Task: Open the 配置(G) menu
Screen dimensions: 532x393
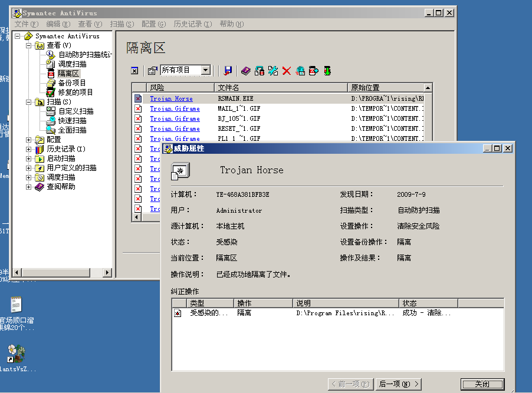Action: 154,24
